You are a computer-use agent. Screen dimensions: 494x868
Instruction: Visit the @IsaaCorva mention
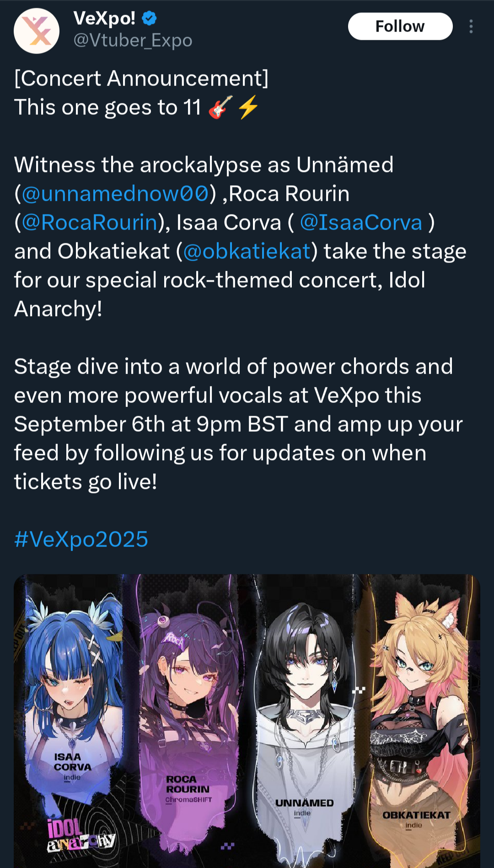point(361,222)
